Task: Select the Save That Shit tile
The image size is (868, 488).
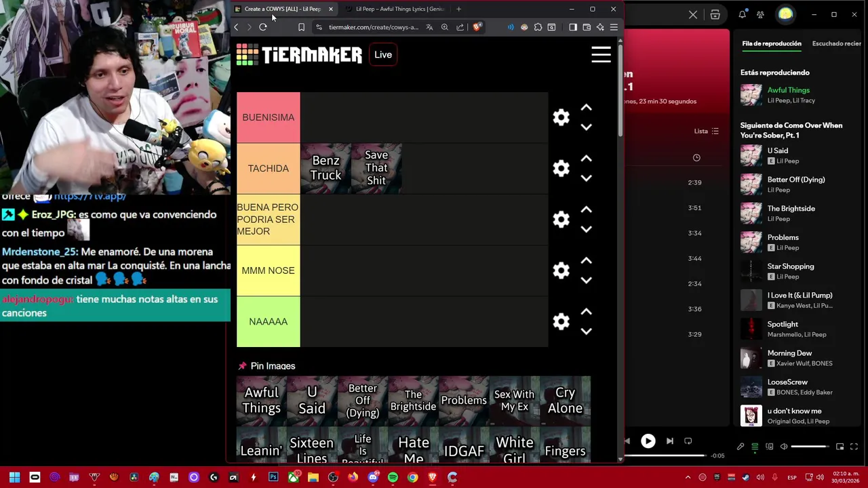Action: (376, 168)
